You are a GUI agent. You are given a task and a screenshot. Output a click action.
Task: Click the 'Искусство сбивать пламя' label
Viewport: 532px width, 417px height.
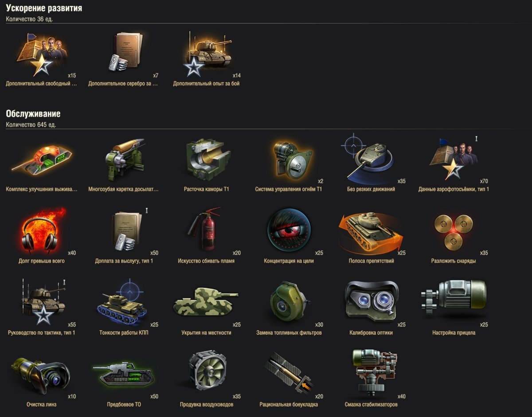[206, 261]
